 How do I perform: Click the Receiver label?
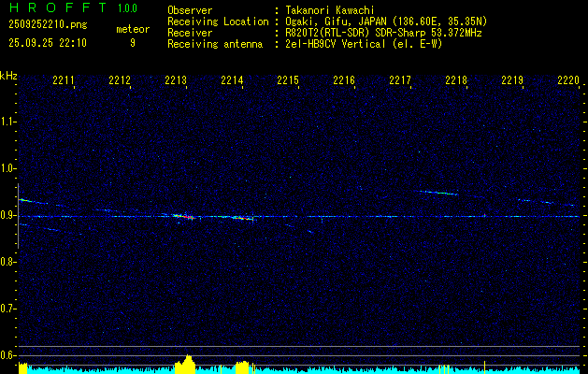(x=190, y=33)
